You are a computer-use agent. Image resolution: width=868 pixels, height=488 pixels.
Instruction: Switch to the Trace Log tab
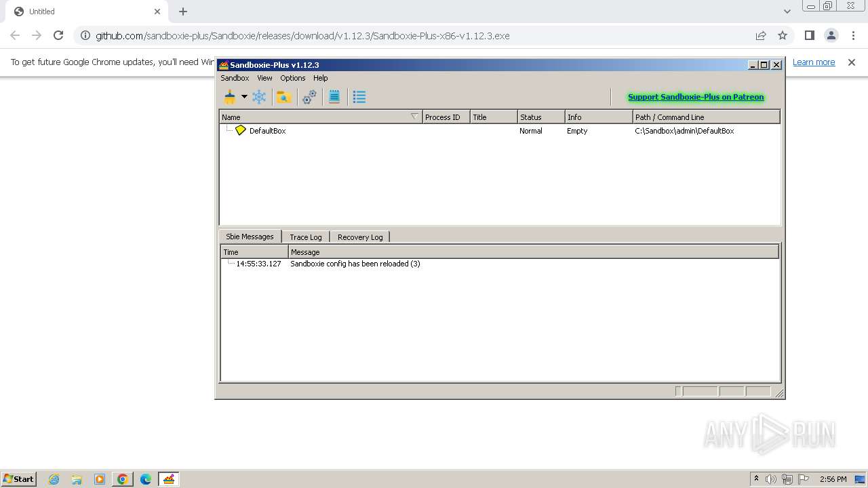306,237
